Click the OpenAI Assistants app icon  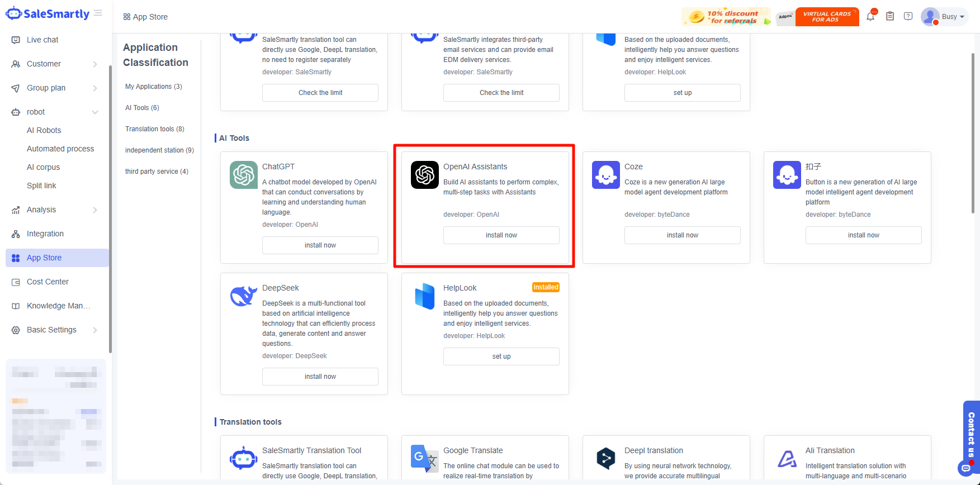(x=425, y=175)
